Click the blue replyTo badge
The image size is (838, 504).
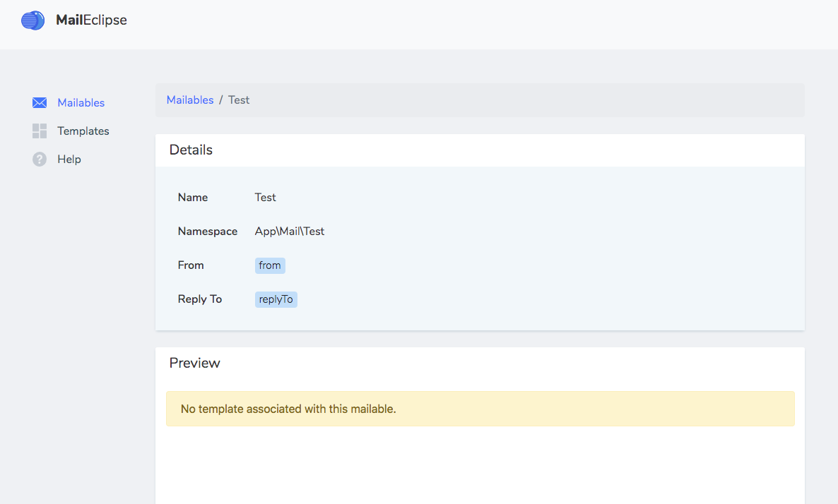[276, 299]
